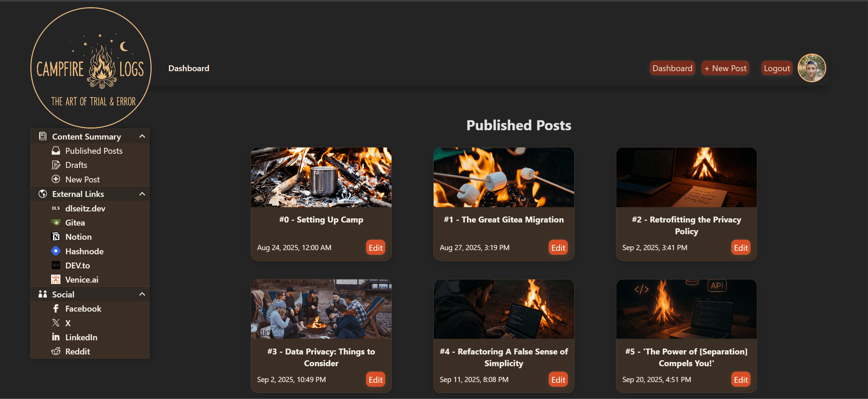Click the LinkedIn icon under Social

click(x=56, y=337)
